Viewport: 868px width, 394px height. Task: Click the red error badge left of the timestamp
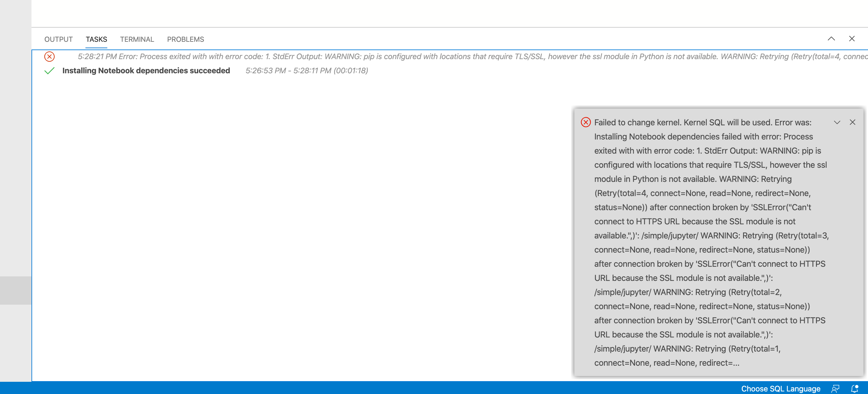point(49,57)
